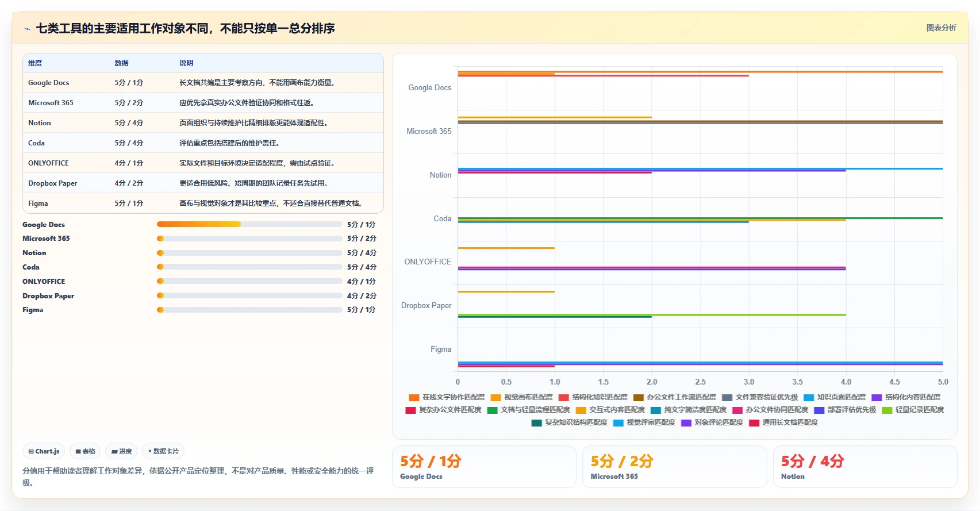Toggle the 结构化知识匹配度 legend series
Screen dimensions: 980x511
593,397
